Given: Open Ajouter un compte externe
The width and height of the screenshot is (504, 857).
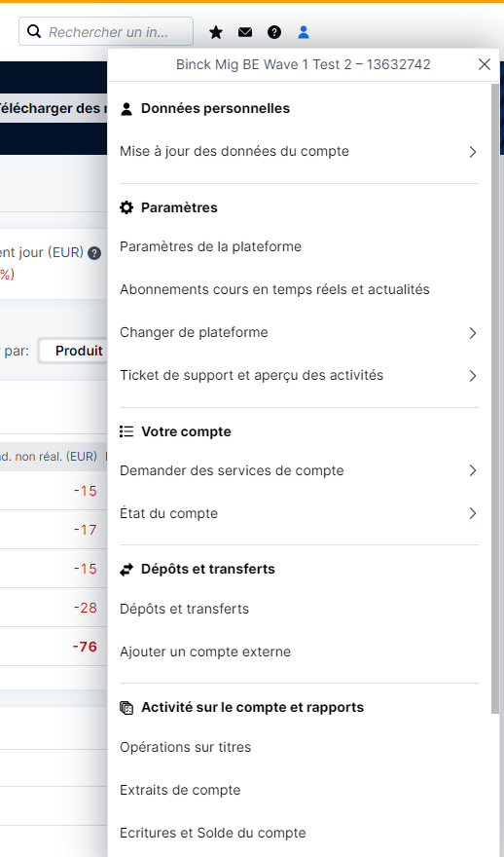Looking at the screenshot, I should click(x=205, y=652).
